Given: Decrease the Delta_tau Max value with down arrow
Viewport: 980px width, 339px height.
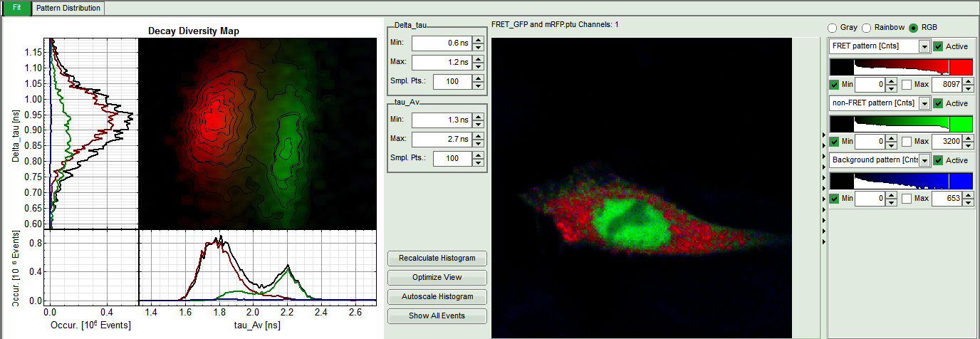Looking at the screenshot, I should (478, 66).
